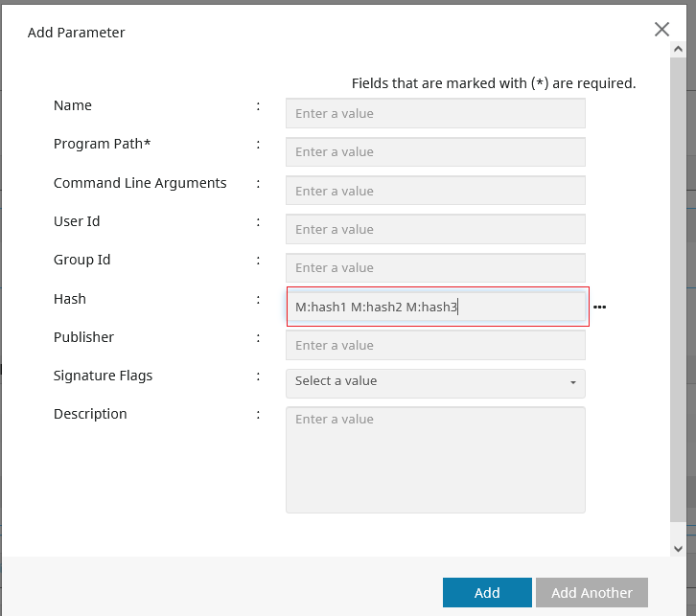Click the Hash field containing M:hash1
Viewport: 696px width, 616px height.
click(x=435, y=308)
